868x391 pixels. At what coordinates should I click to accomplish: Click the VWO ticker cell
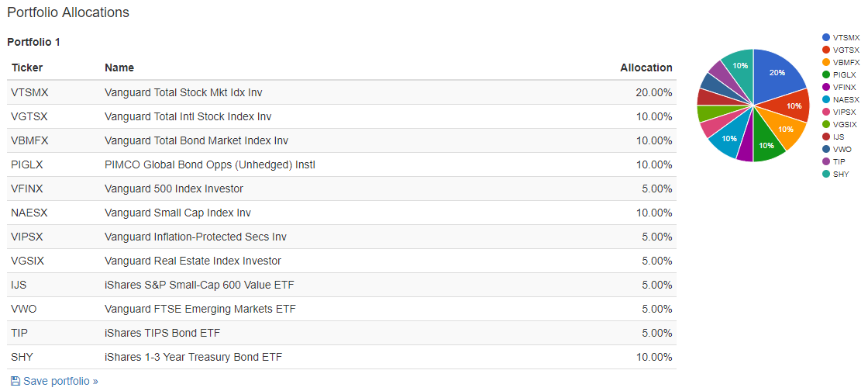23,309
